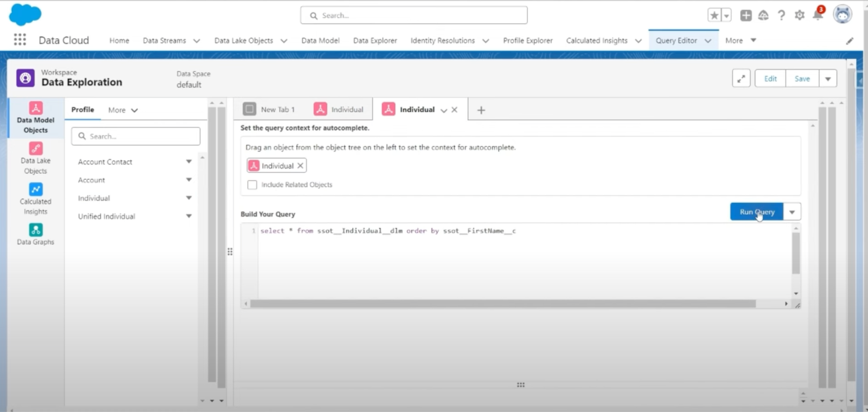Expand the Account object
The height and width of the screenshot is (412, 868).
tap(189, 180)
